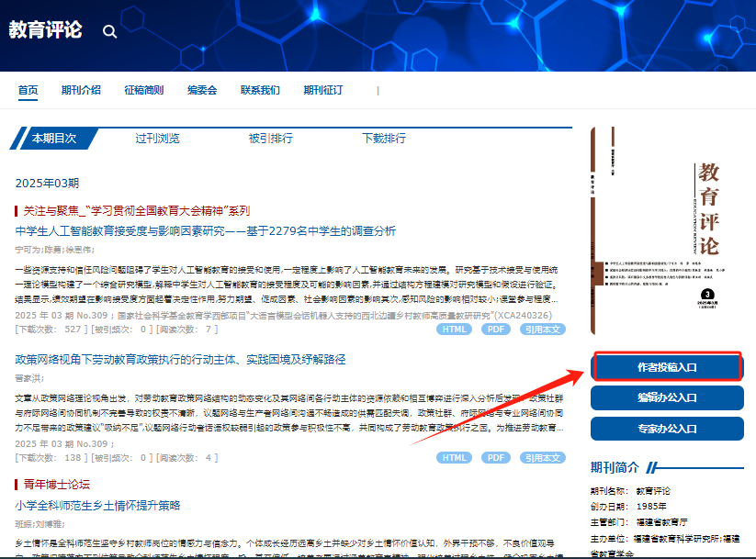Open HTML view of the first article
This screenshot has width=756, height=559.
[x=453, y=329]
